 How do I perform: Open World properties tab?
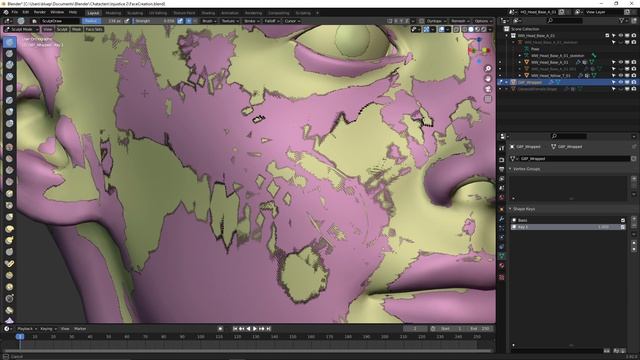(x=502, y=198)
